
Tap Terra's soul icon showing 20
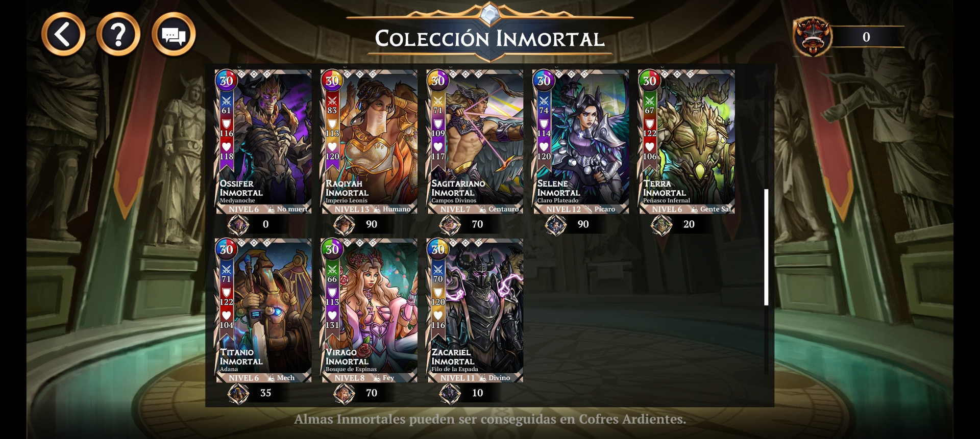[661, 224]
